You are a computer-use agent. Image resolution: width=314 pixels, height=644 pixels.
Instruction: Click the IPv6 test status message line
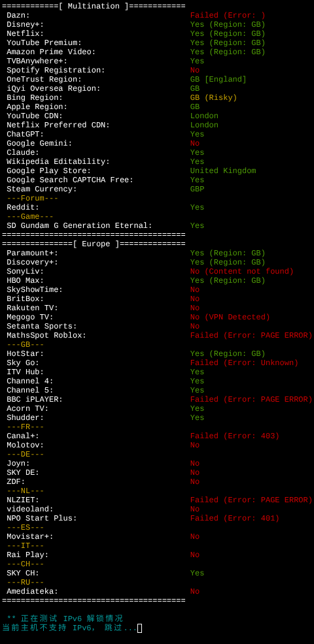65,619
